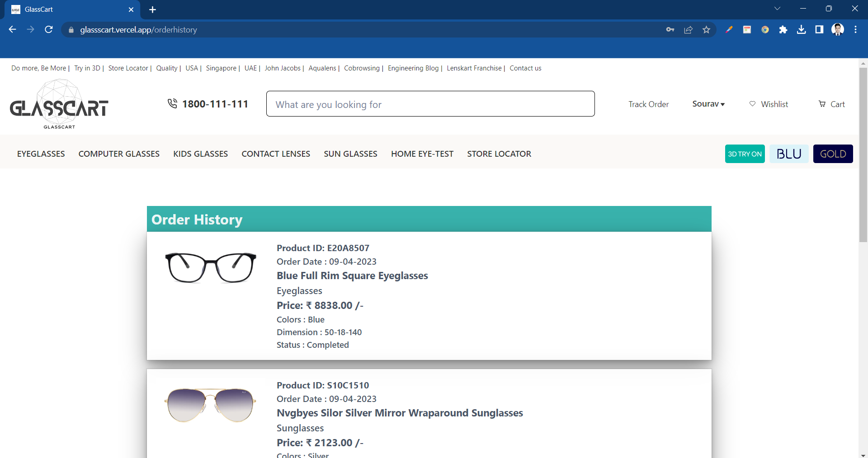Click the tab search chevron

pyautogui.click(x=777, y=9)
